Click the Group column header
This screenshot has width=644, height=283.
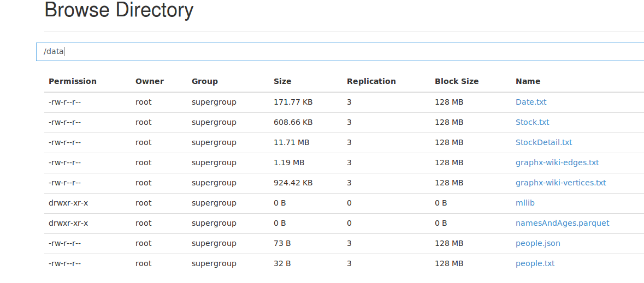[204, 81]
